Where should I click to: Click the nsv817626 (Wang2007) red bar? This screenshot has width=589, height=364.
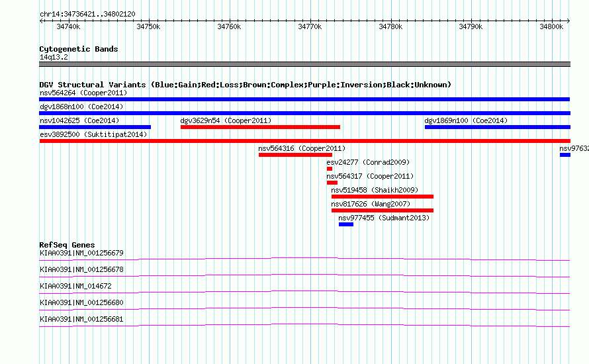[383, 210]
